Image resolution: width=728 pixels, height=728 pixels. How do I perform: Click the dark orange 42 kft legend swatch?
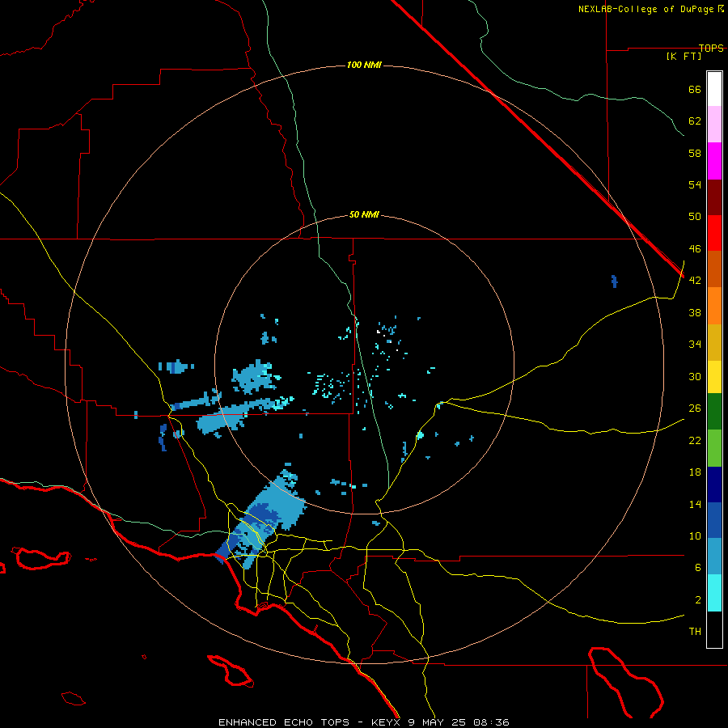click(x=714, y=269)
